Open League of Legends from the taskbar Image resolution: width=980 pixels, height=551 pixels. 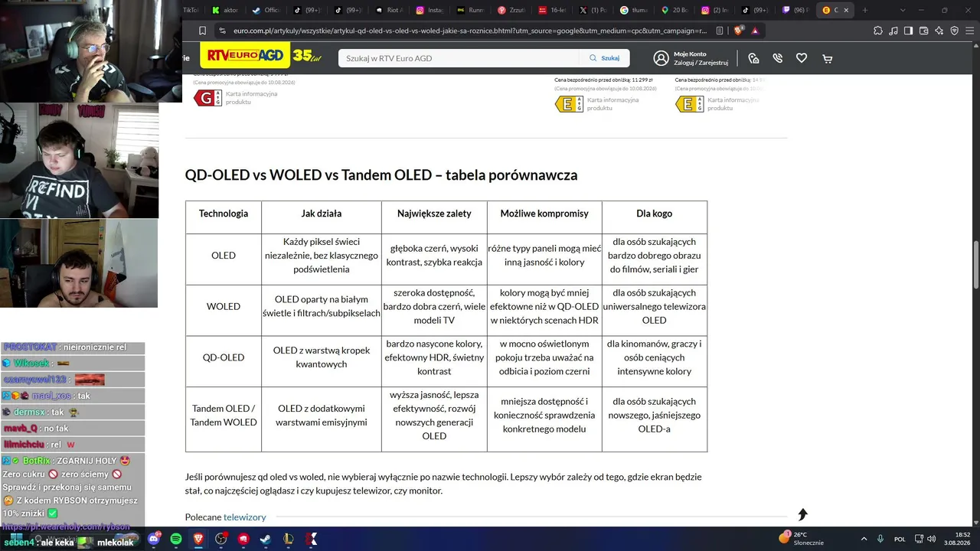point(289,539)
